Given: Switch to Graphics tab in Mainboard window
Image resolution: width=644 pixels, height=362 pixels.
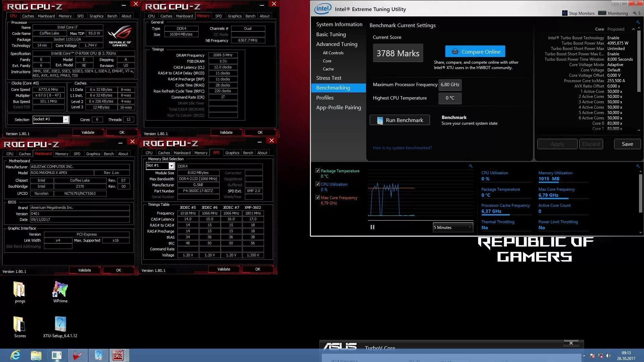Looking at the screenshot, I should click(93, 154).
